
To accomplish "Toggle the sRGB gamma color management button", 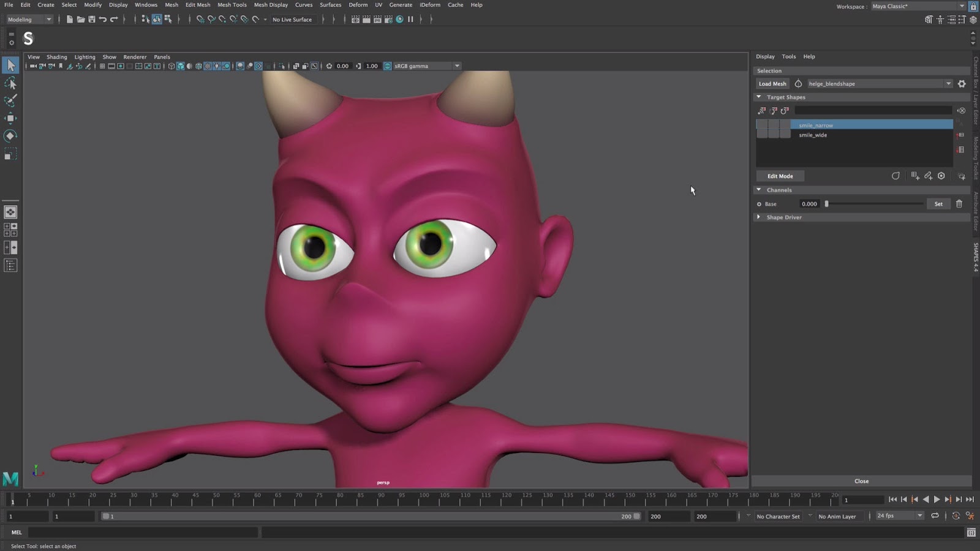I will point(388,66).
